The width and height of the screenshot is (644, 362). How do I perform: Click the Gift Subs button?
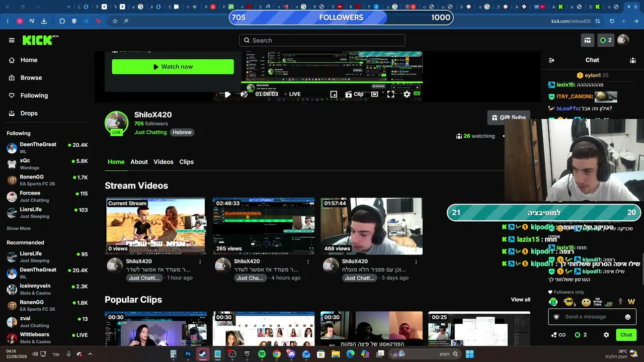pyautogui.click(x=509, y=118)
